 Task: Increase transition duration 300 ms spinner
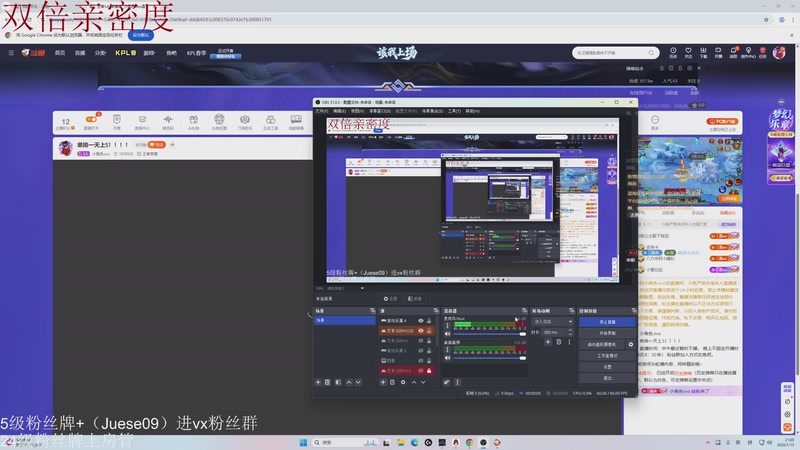click(x=570, y=330)
